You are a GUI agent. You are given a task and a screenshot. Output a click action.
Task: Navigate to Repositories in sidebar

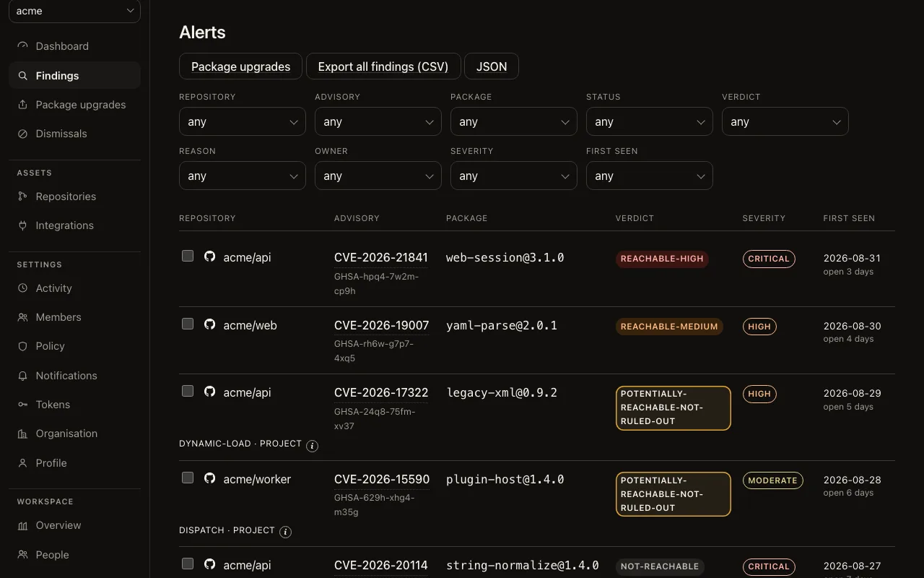pos(74,197)
